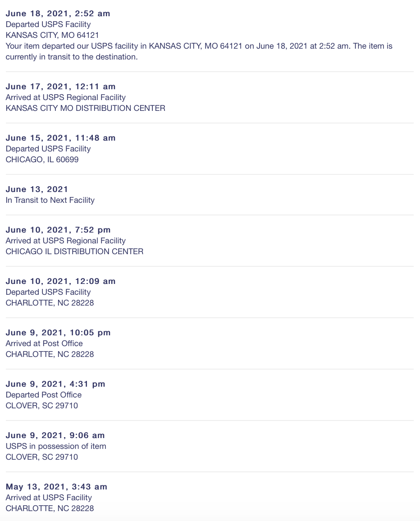Select the June 9, 2021, 4:31 pm heading

55,384
